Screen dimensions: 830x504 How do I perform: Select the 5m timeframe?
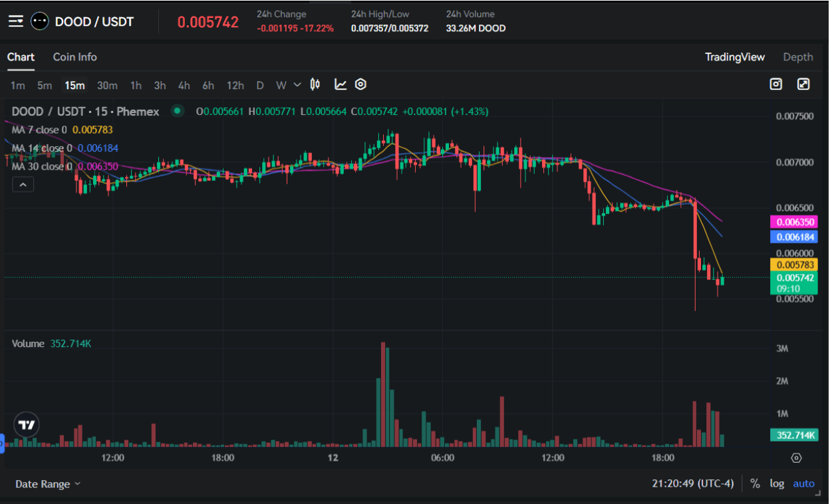click(45, 85)
